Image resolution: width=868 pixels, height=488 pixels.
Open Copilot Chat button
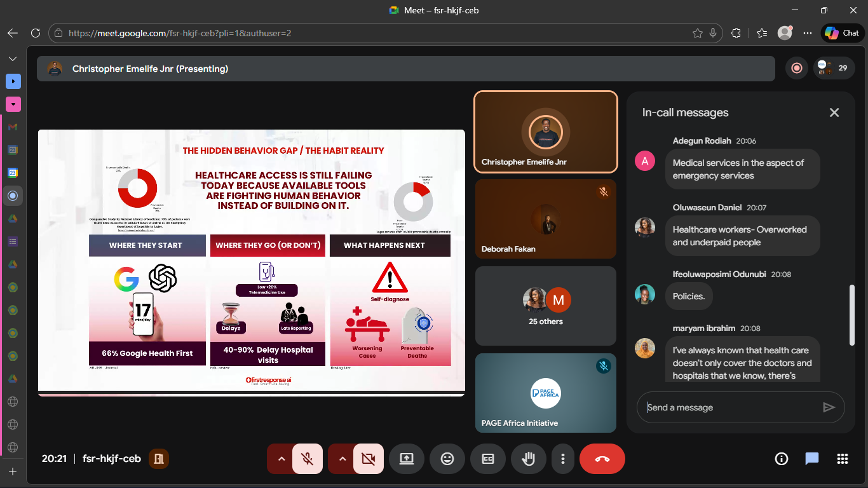842,33
